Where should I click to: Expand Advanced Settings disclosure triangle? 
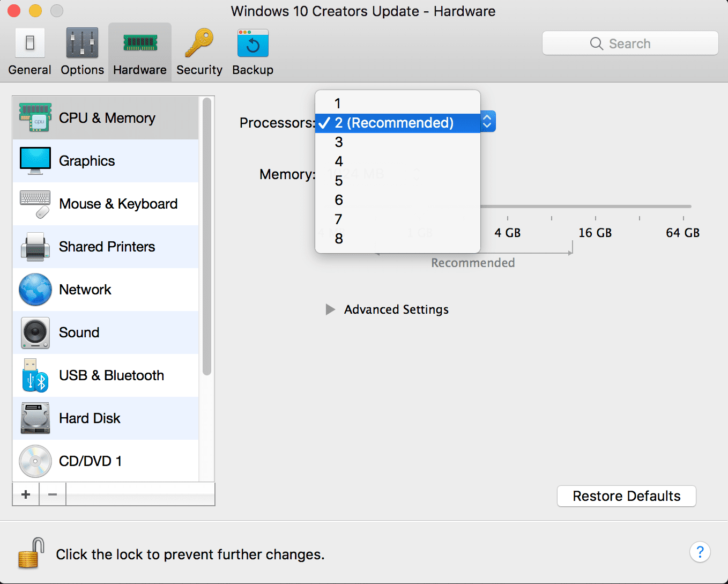pyautogui.click(x=330, y=309)
